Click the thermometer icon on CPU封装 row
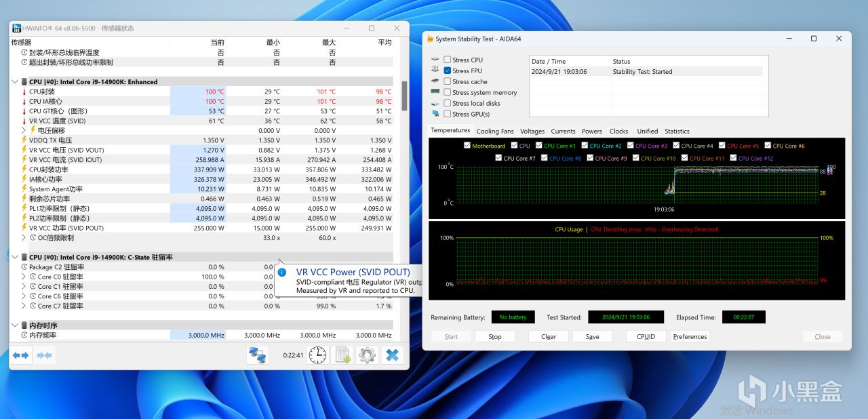Viewport: 868px width, 419px height. (x=24, y=92)
